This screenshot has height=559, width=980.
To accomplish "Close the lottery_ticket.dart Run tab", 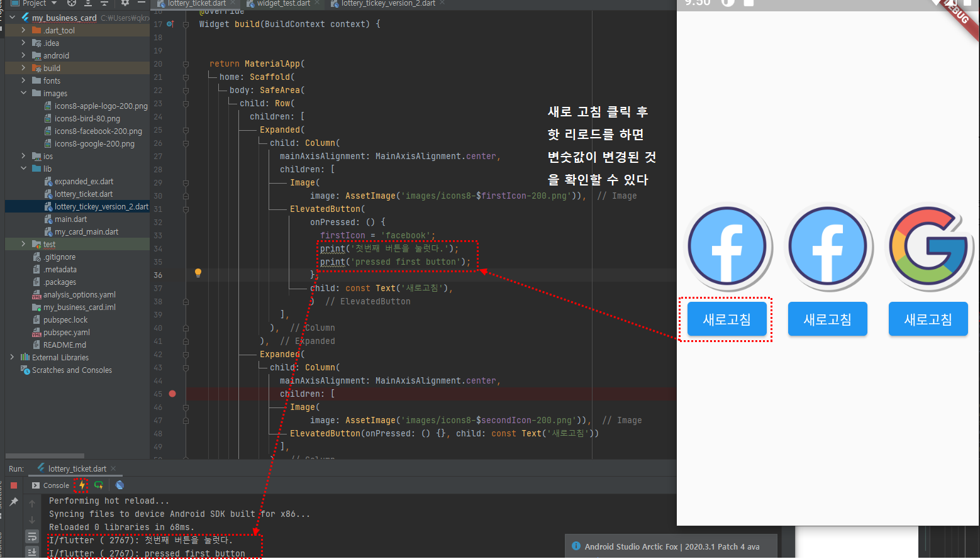I will (113, 468).
